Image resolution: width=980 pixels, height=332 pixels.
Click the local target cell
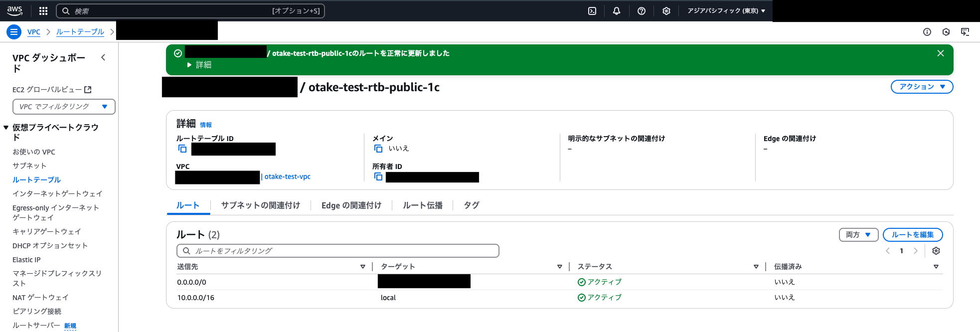point(388,298)
